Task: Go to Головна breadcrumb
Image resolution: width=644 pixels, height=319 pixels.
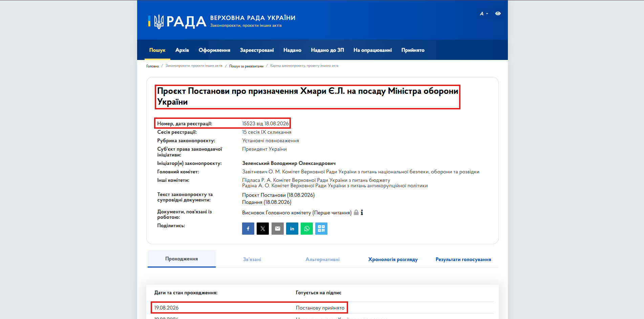Action: [152, 66]
